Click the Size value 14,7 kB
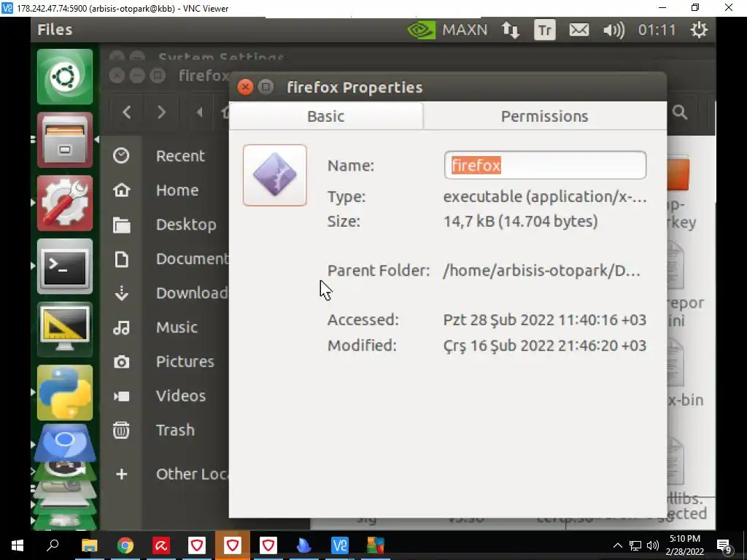747x560 pixels. (x=520, y=222)
